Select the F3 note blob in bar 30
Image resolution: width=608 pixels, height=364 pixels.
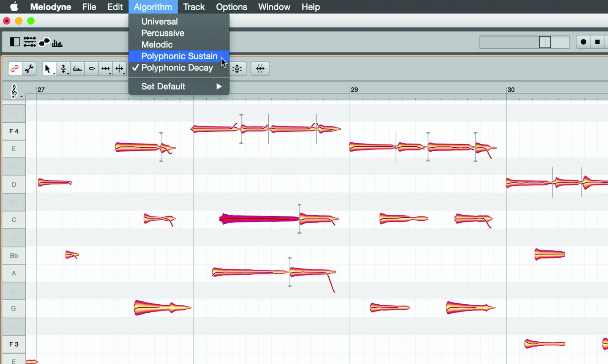click(545, 344)
